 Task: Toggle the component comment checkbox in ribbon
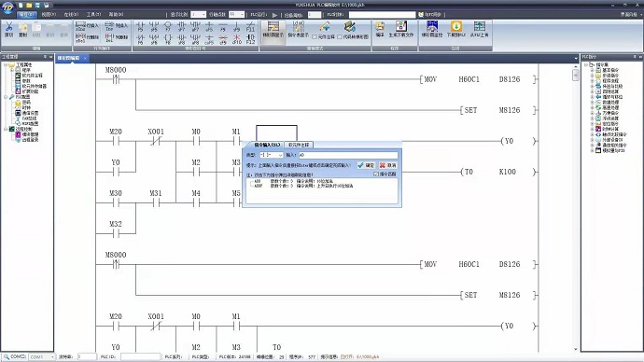(x=315, y=37)
